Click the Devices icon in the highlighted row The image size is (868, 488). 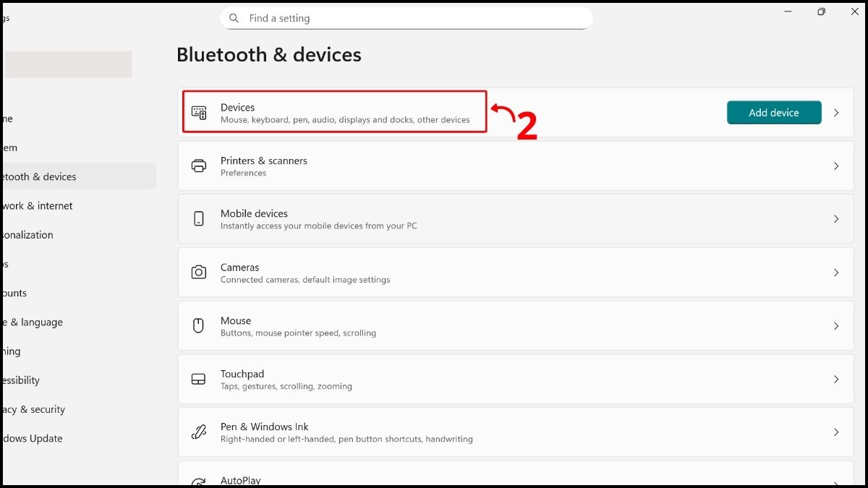click(x=199, y=112)
